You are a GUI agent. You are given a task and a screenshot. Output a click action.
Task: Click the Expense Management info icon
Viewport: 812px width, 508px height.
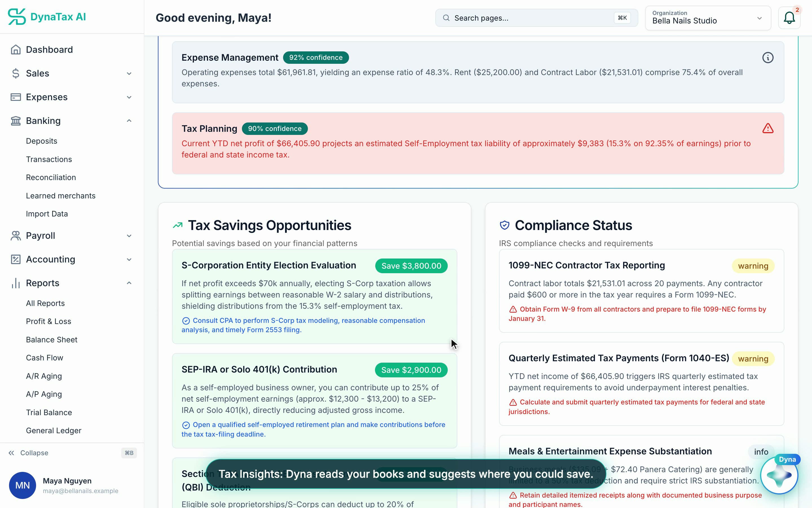768,58
